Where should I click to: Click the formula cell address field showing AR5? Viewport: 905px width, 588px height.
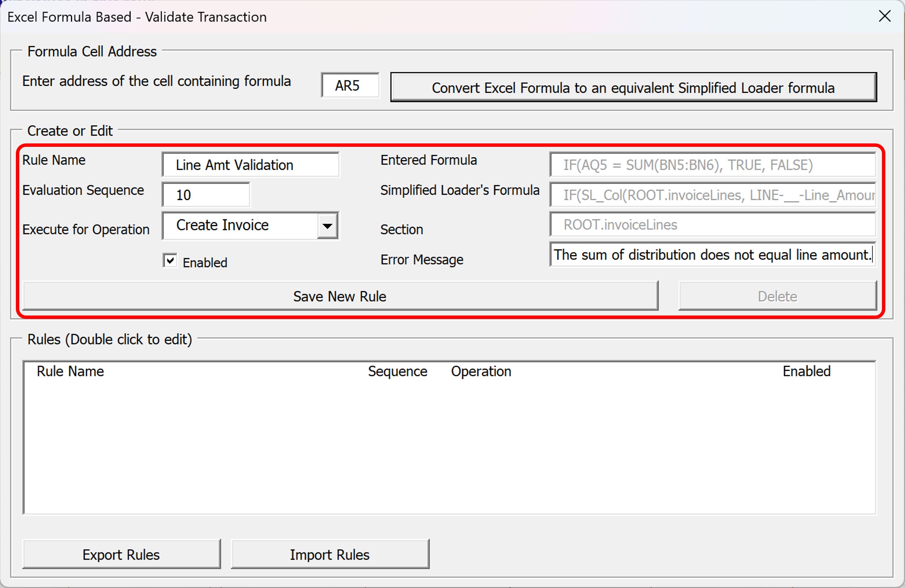point(350,85)
